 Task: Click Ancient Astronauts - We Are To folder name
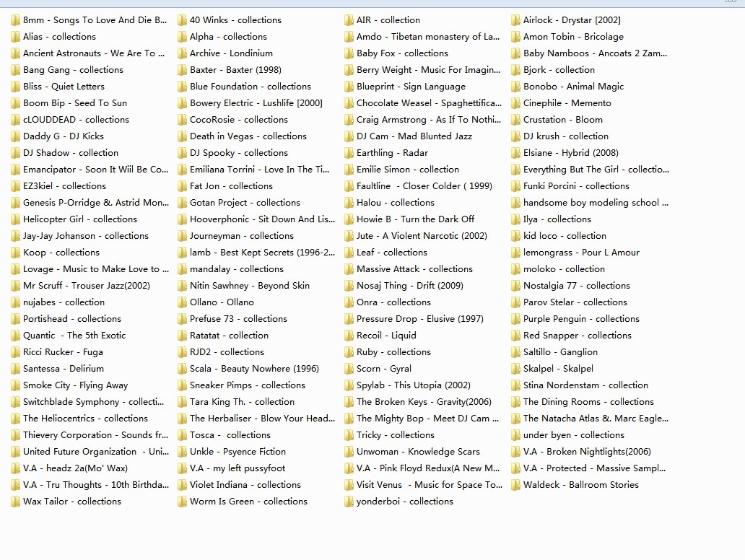click(94, 53)
